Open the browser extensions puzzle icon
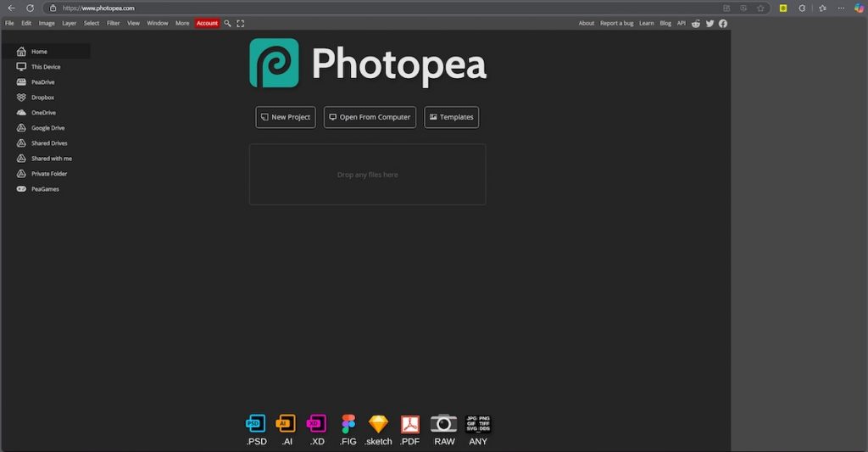The image size is (868, 452). [x=802, y=8]
